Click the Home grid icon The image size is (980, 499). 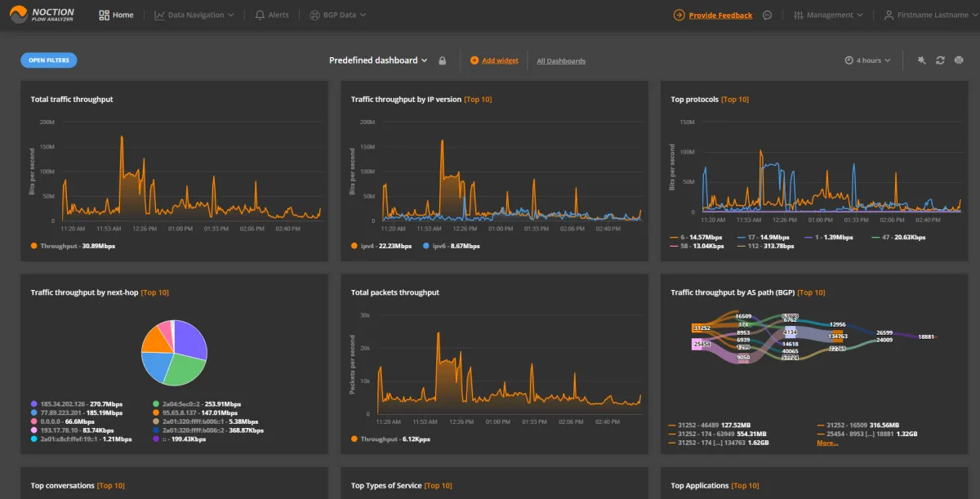tap(104, 15)
